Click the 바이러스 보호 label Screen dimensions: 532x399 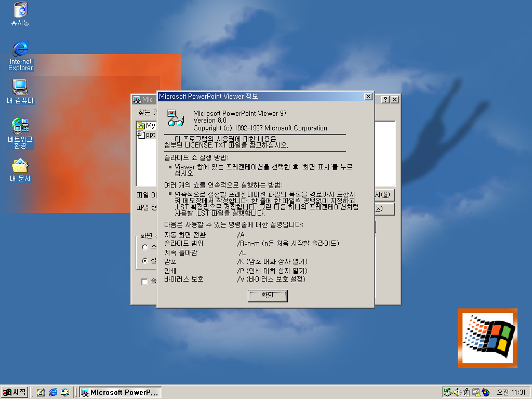(183, 279)
